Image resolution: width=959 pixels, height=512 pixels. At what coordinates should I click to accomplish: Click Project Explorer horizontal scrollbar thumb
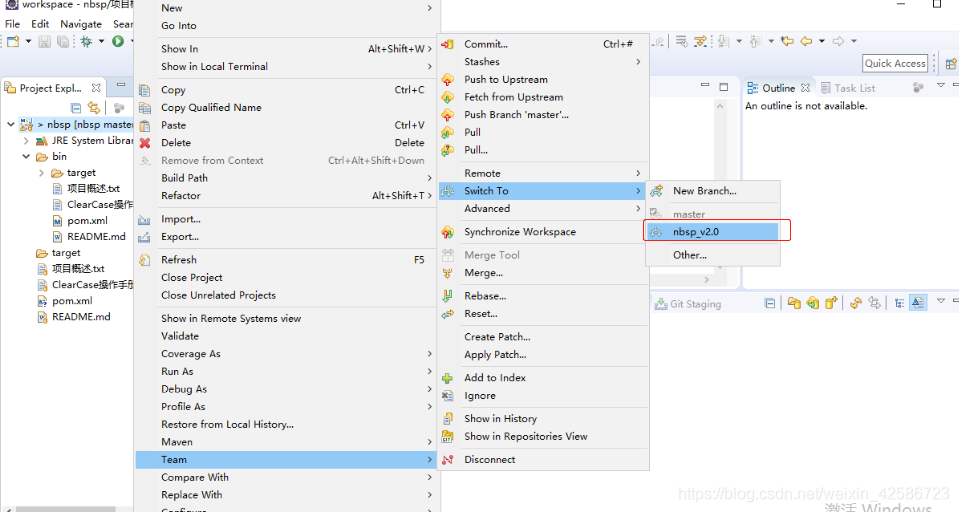point(65,509)
